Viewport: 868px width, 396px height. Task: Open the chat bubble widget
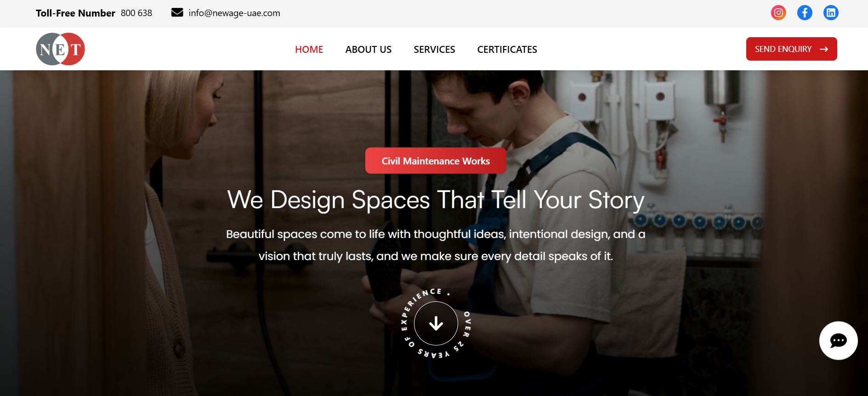tap(838, 340)
